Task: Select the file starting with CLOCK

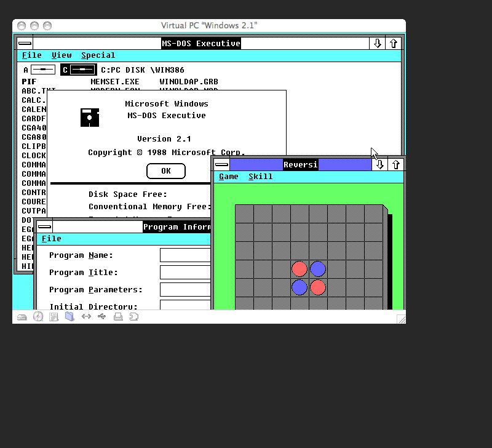Action: [34, 156]
